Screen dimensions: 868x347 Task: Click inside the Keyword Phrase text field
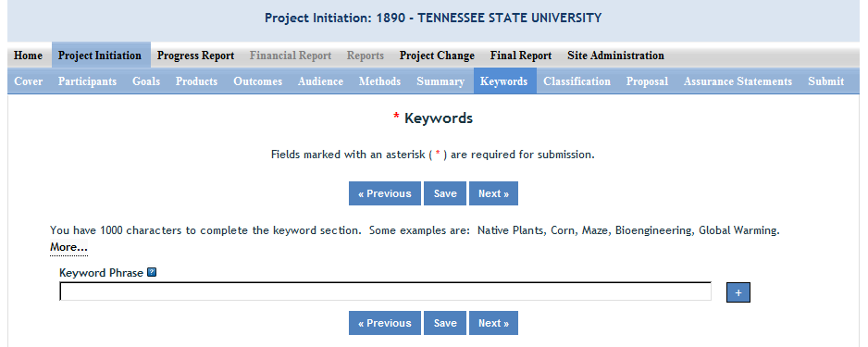pos(385,291)
